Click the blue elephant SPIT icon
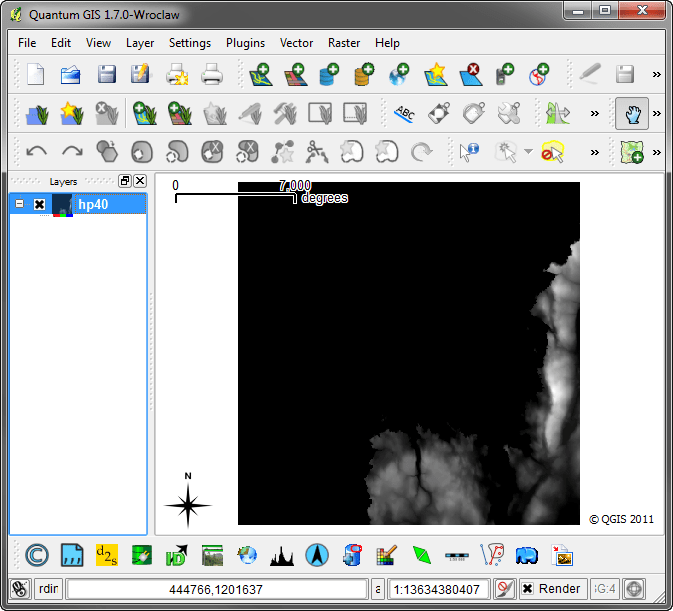The height and width of the screenshot is (611, 673). (x=527, y=556)
